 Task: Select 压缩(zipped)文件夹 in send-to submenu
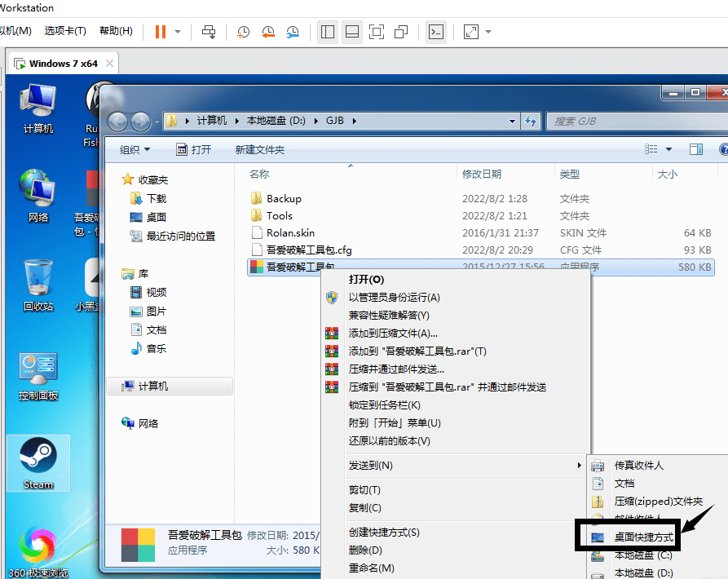[x=659, y=502]
